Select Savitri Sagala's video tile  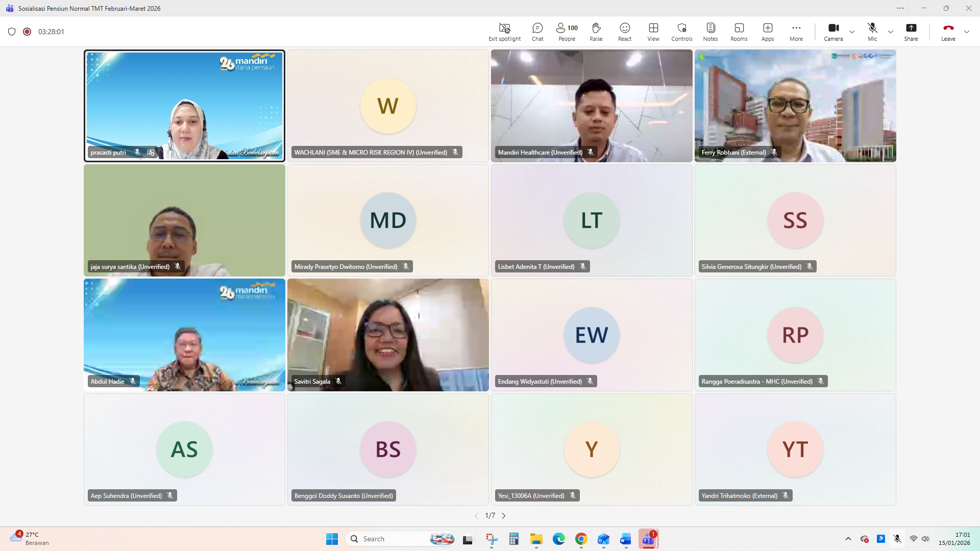[388, 335]
